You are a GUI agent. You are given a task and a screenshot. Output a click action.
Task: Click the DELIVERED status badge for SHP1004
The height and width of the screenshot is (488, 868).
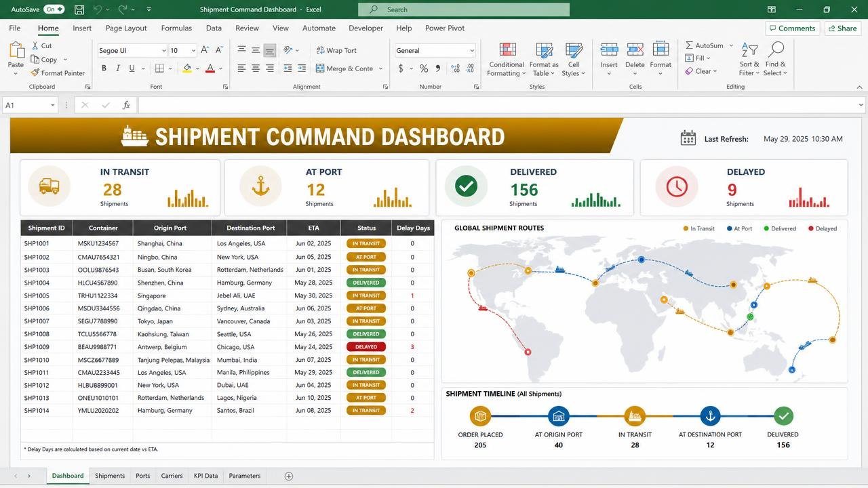[x=366, y=283]
